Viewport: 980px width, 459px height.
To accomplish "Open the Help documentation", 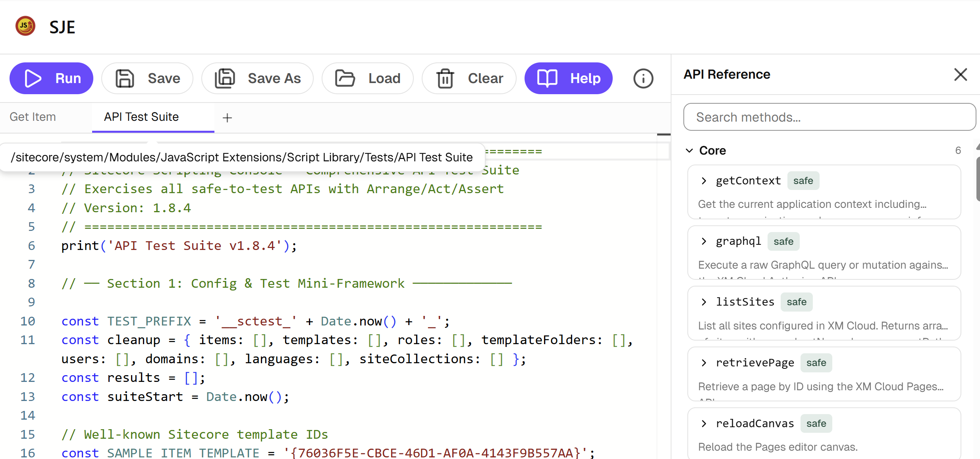I will click(x=568, y=78).
